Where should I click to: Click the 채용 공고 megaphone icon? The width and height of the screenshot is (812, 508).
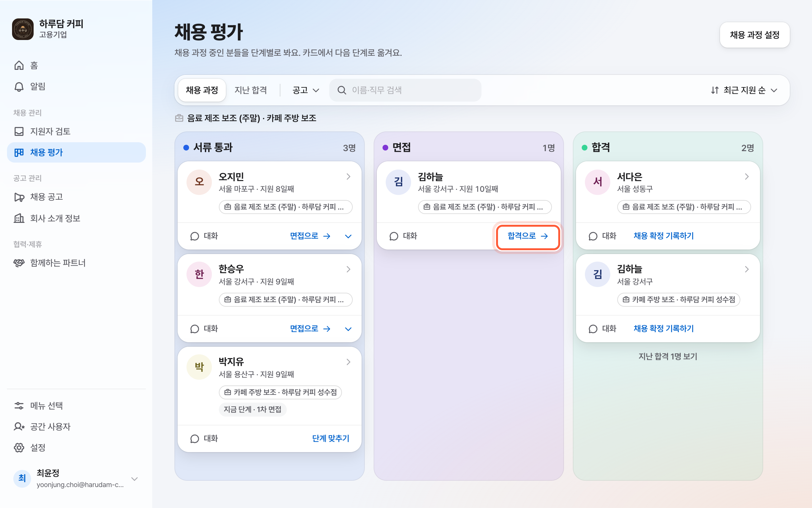[x=19, y=197]
